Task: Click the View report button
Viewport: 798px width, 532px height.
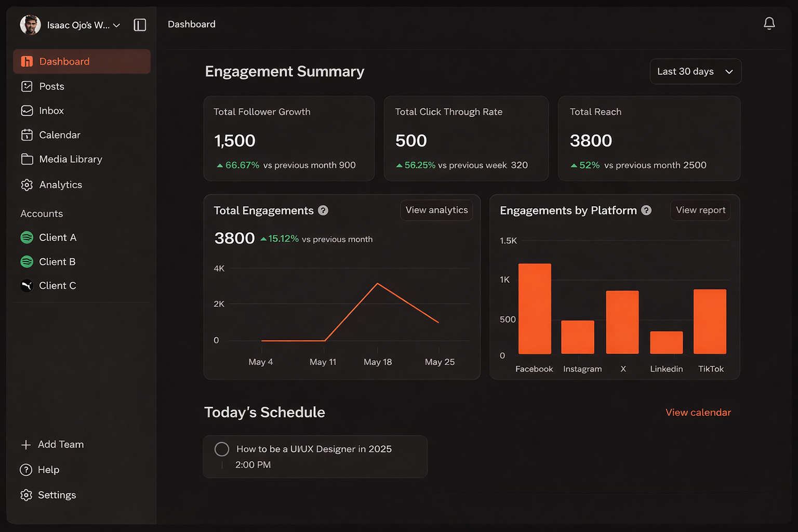Action: pos(700,210)
